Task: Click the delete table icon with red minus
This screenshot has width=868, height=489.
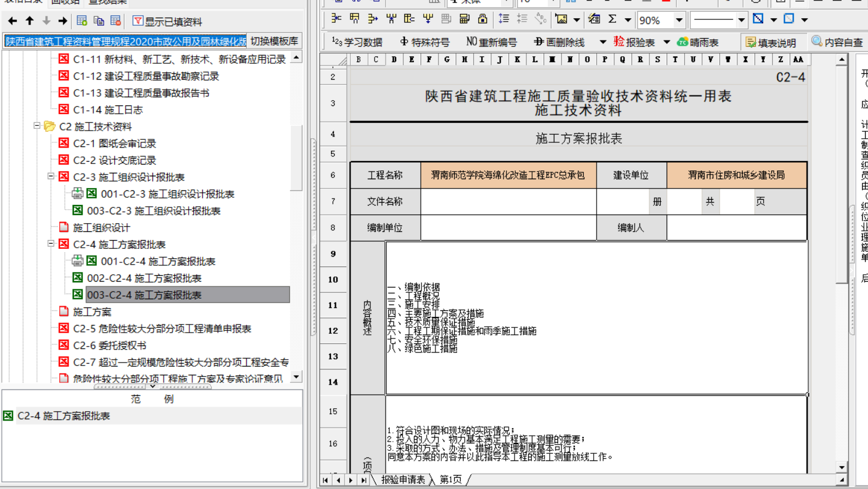Action: (x=115, y=21)
